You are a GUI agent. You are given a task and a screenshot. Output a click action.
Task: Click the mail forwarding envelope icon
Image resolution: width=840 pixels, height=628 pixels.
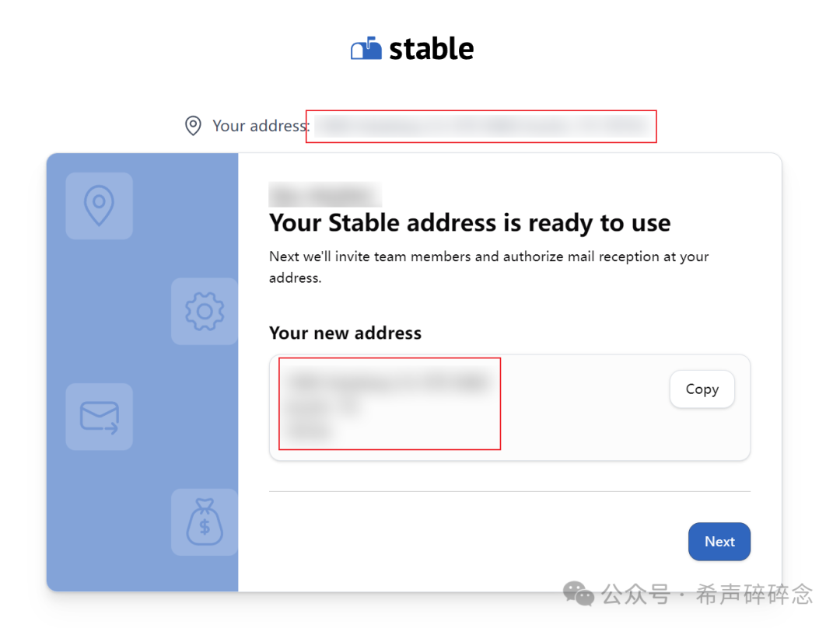(99, 417)
